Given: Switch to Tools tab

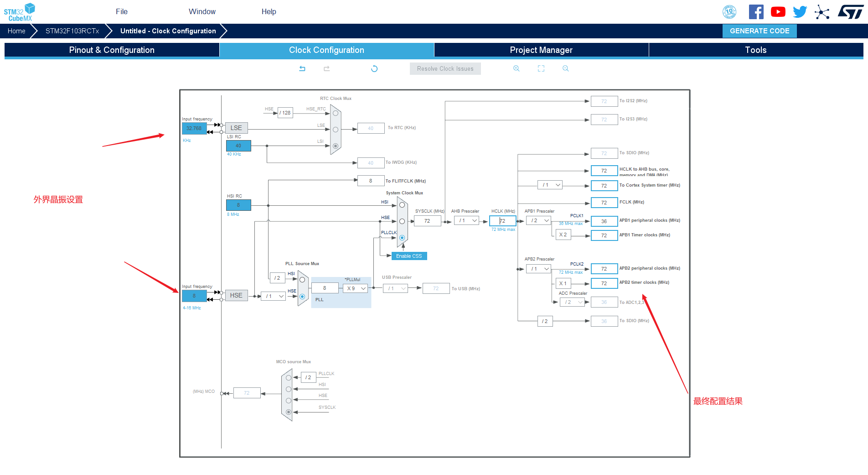Looking at the screenshot, I should [x=756, y=50].
